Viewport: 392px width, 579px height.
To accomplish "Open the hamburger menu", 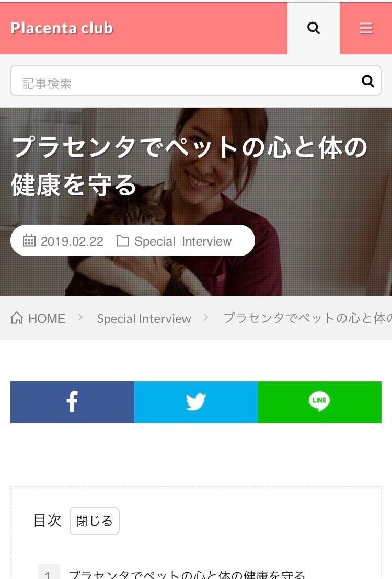I will [x=366, y=28].
